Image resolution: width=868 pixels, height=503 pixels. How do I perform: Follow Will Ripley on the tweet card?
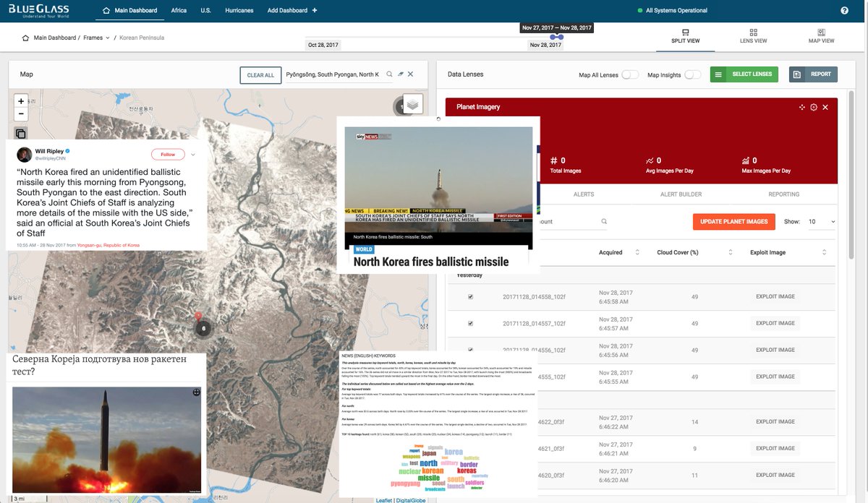click(x=168, y=154)
